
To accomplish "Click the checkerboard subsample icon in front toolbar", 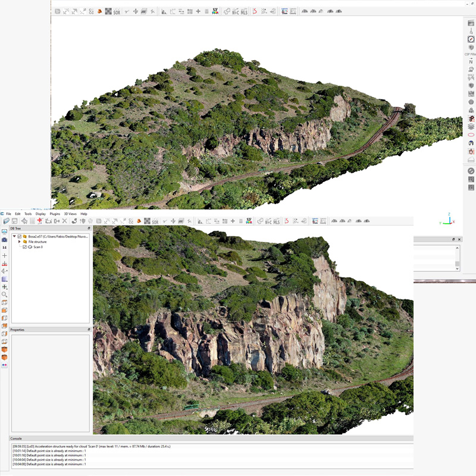I will click(x=147, y=221).
